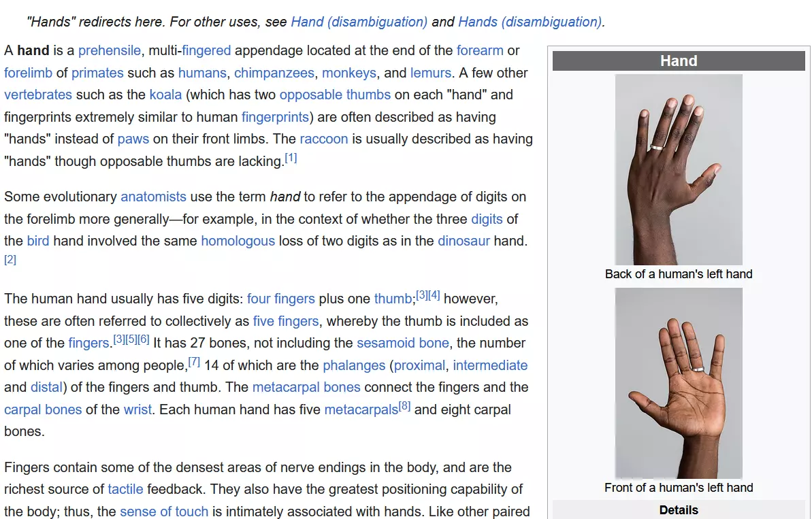Screen dimensions: 812x519
Task: Open the dinosaur link
Action: coord(464,241)
